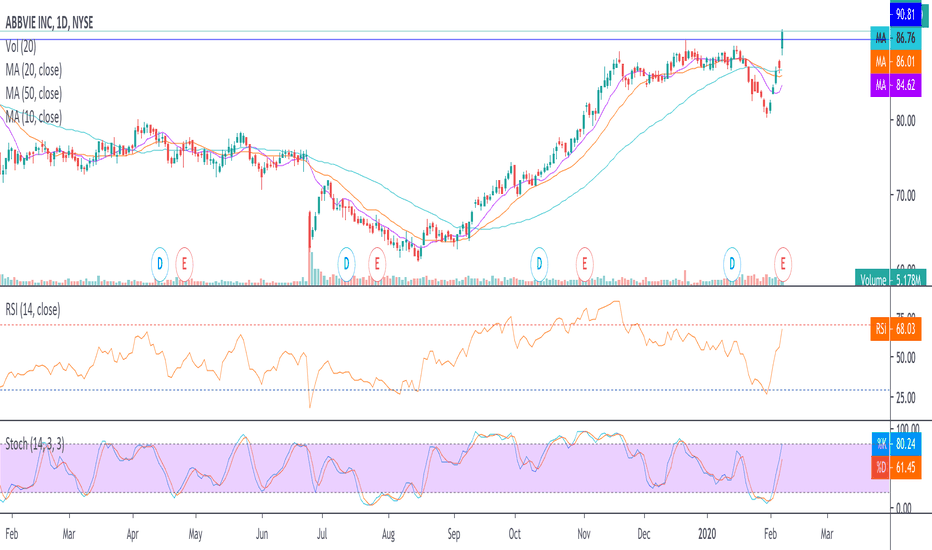Click the Nov label on time axis

(x=584, y=534)
